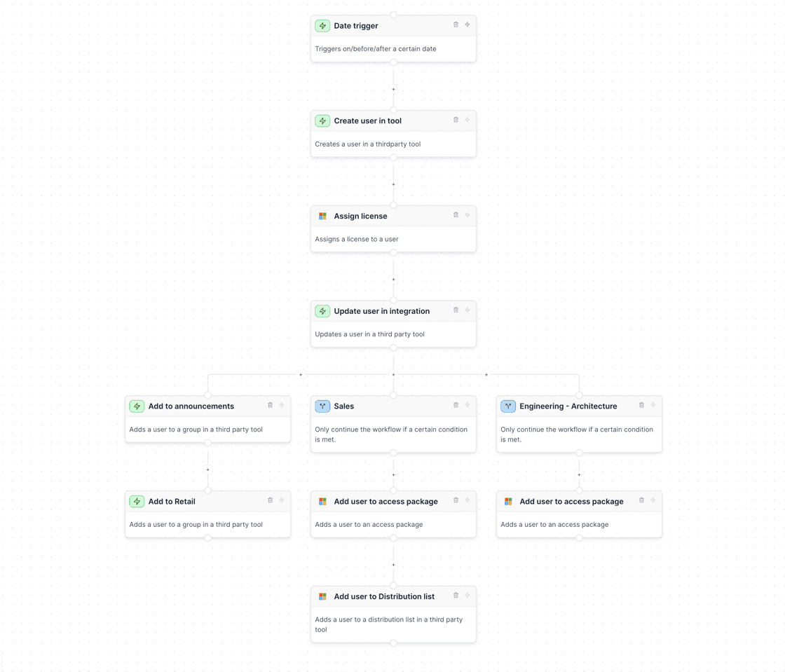Click bottom connector of Add to Retail node

pyautogui.click(x=207, y=538)
